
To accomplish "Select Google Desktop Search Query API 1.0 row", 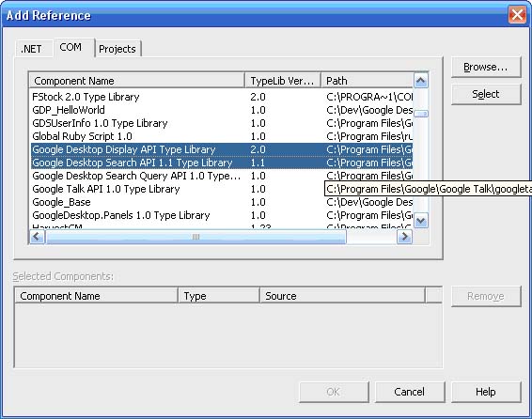I will (222, 176).
